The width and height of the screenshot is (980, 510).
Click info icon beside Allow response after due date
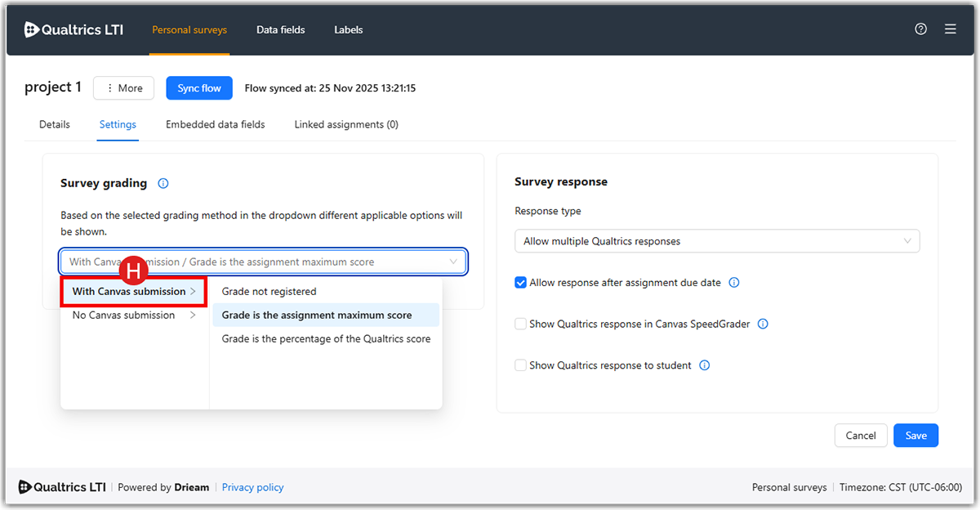(733, 283)
